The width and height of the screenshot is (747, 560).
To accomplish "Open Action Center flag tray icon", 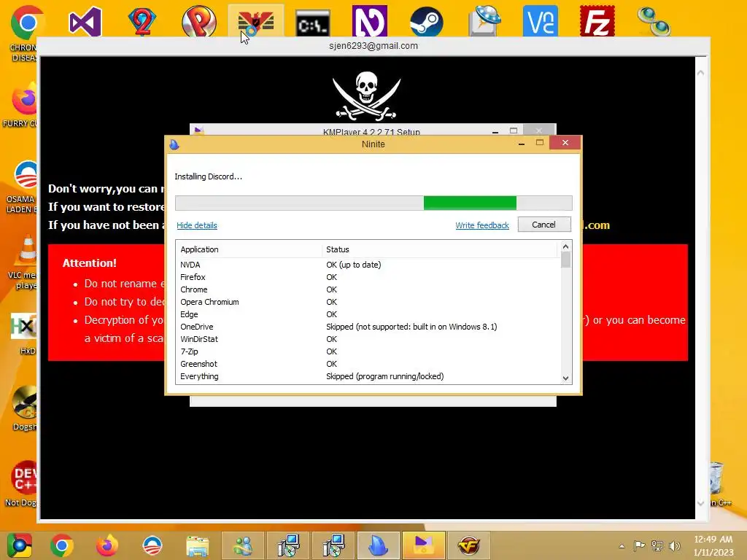I will 639,545.
